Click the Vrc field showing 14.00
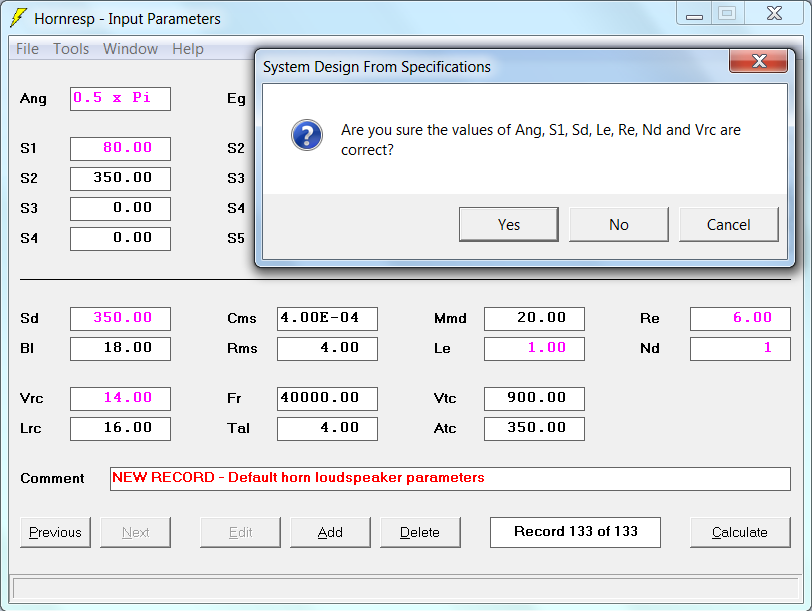Viewport: 812px width, 611px height. [120, 398]
